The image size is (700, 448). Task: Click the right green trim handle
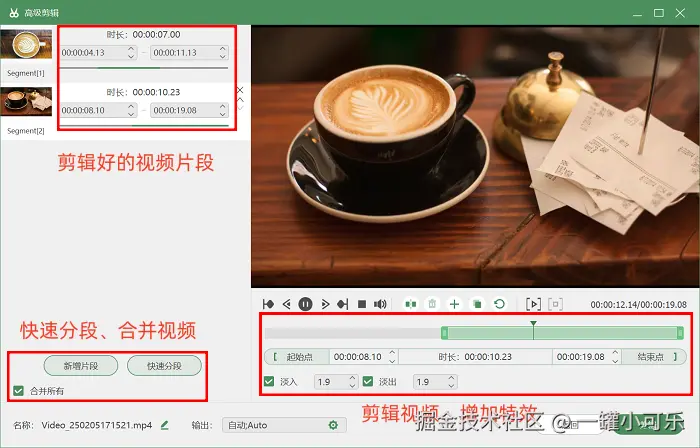pyautogui.click(x=680, y=333)
